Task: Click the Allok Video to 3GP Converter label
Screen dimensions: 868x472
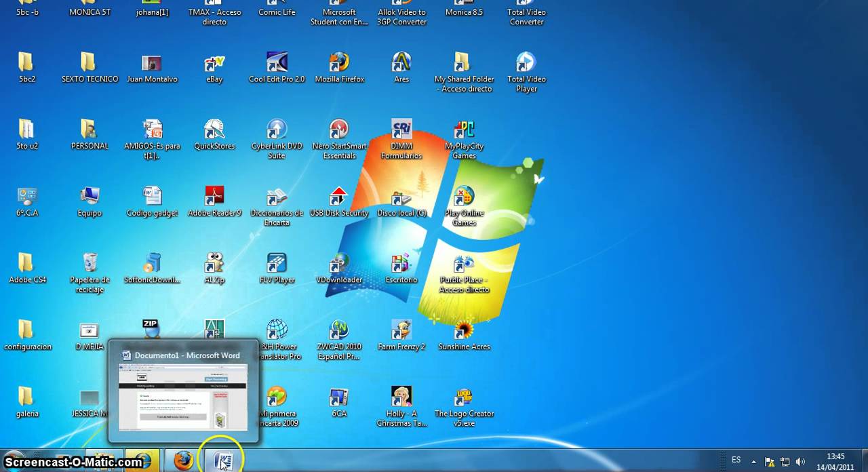Action: click(x=401, y=17)
